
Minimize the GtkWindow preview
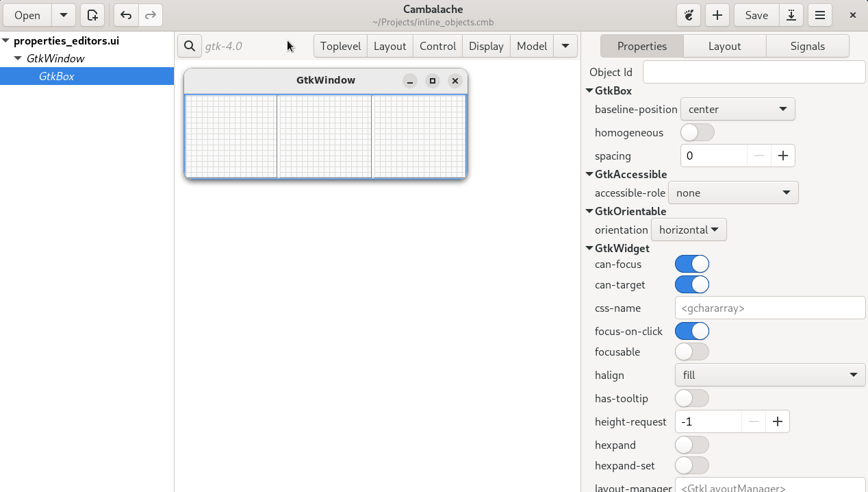410,81
